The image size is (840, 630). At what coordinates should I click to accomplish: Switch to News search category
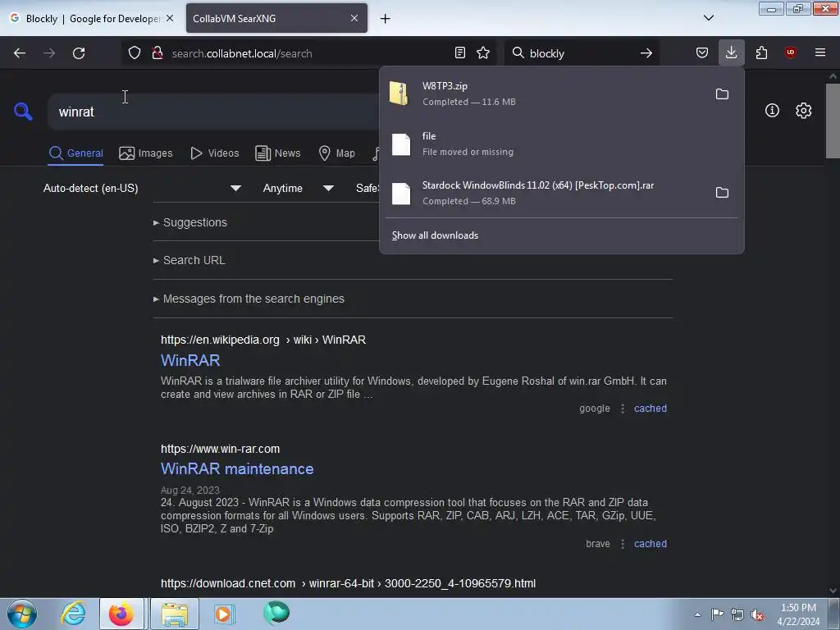(x=278, y=153)
